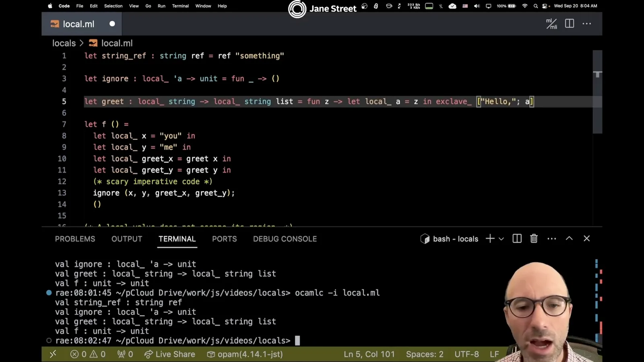The width and height of the screenshot is (644, 362).
Task: Switch to the DEBUG CONSOLE tab
Action: point(285,239)
